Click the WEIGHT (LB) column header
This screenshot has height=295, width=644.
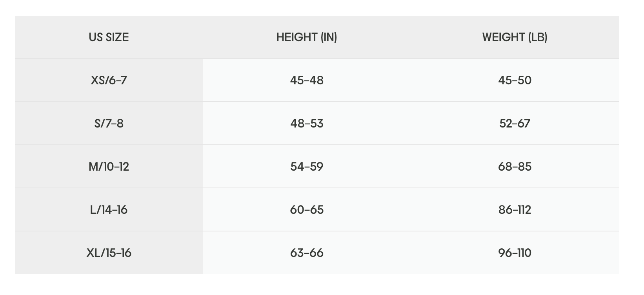(x=515, y=37)
